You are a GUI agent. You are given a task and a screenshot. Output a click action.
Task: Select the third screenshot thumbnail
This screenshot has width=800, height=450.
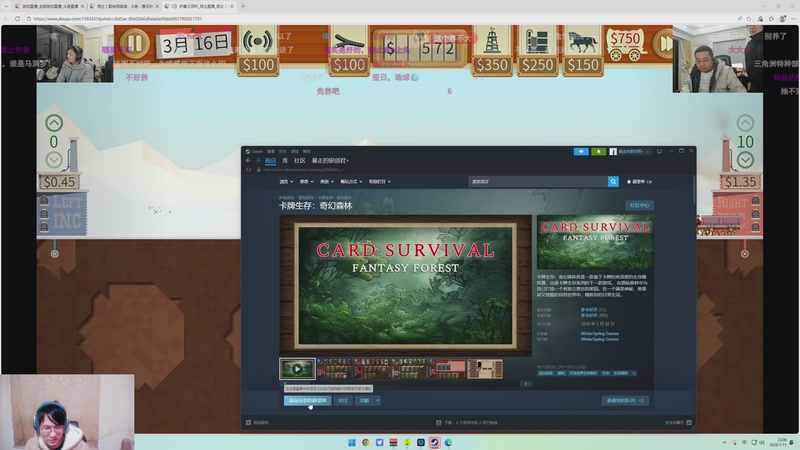click(x=372, y=369)
